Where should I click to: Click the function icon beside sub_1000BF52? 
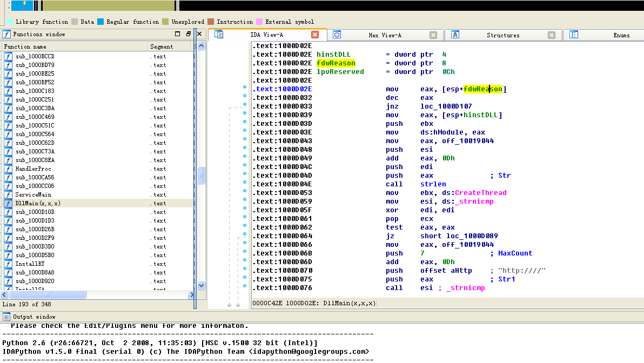point(8,82)
